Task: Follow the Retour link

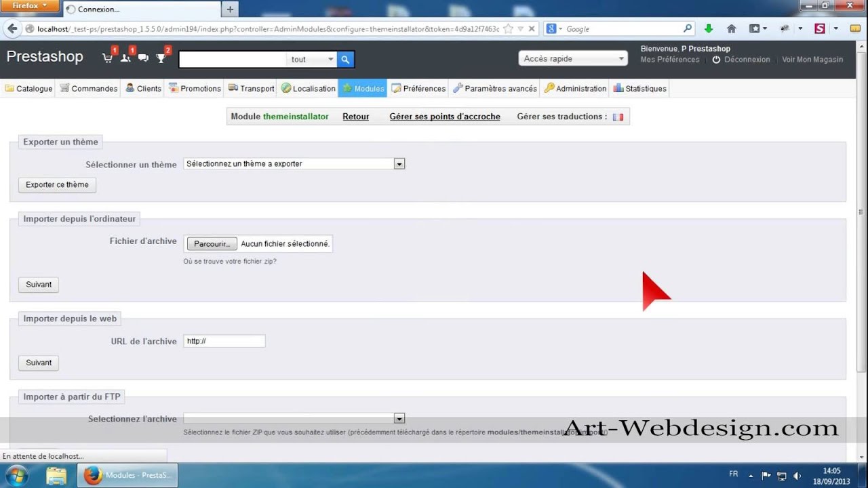Action: [x=356, y=117]
